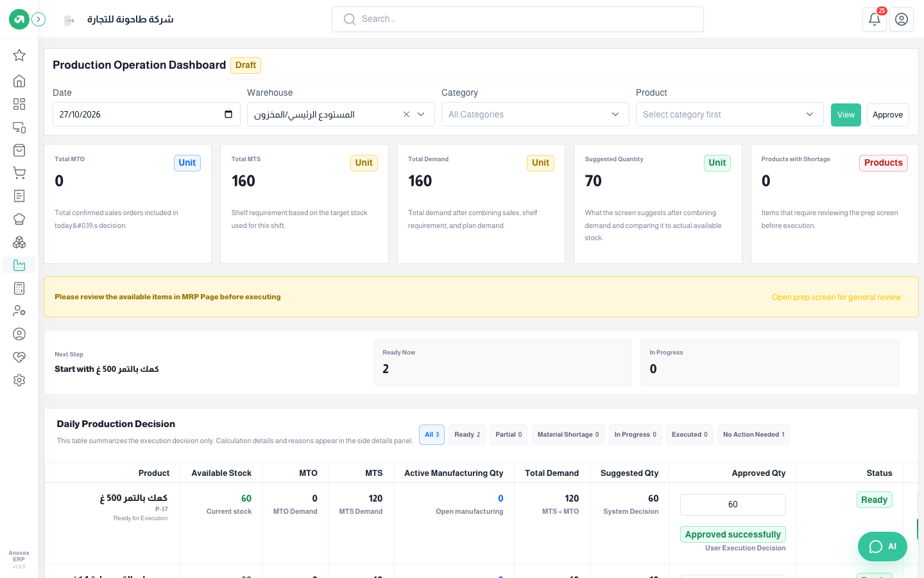Viewport: 924px width, 578px height.
Task: Click the green View button
Action: (846, 115)
